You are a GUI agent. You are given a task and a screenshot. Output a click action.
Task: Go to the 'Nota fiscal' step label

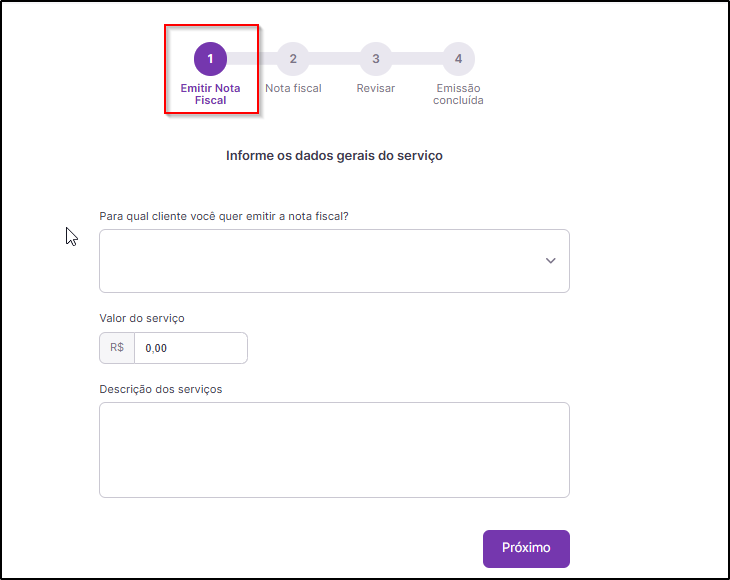(293, 88)
